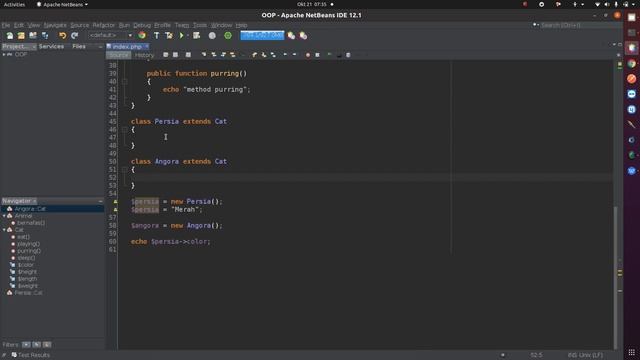
Task: Click the Shift Line Left editor icon
Action: coord(285,55)
